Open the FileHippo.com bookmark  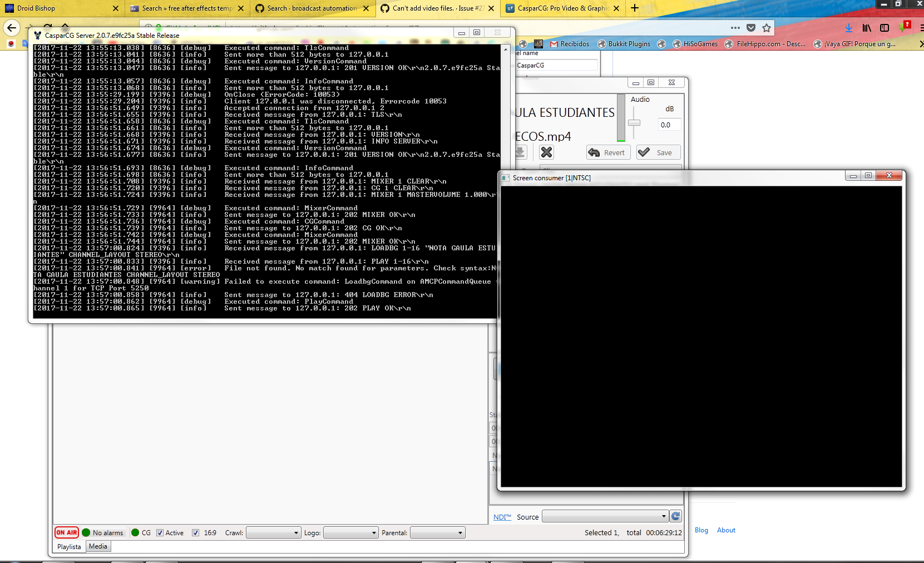point(765,44)
